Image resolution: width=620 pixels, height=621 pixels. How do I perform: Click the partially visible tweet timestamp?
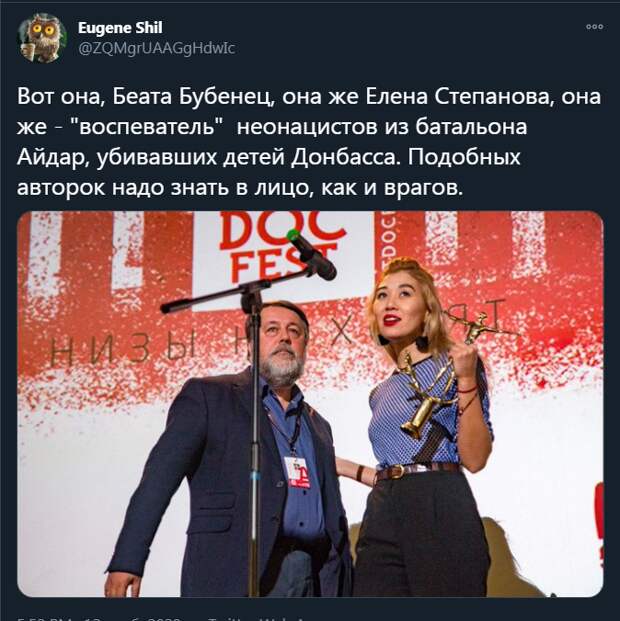(99, 619)
